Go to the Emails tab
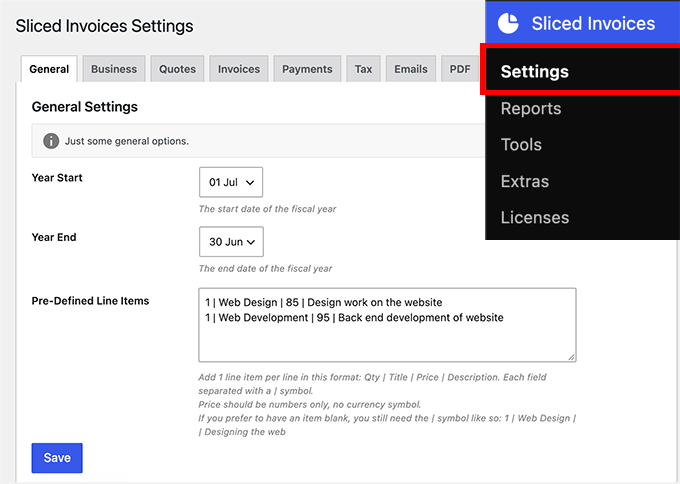 point(411,69)
